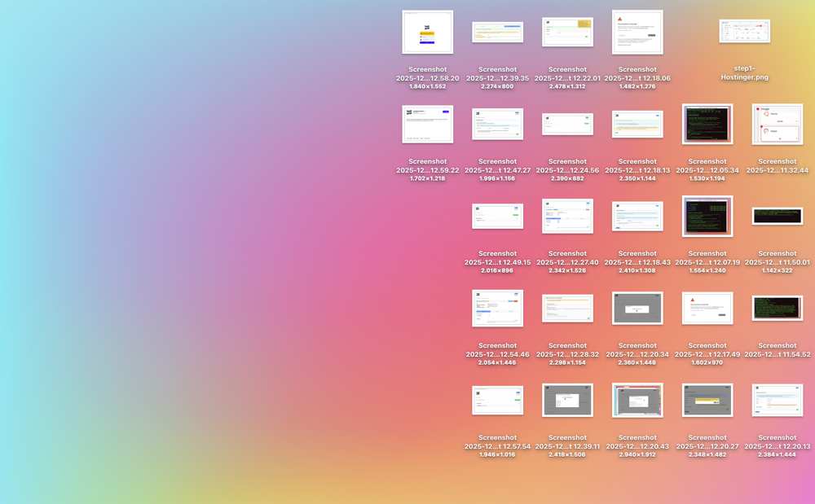
Task: Click the 11.32.44 Ubuntu image screenshot
Action: pyautogui.click(x=778, y=124)
